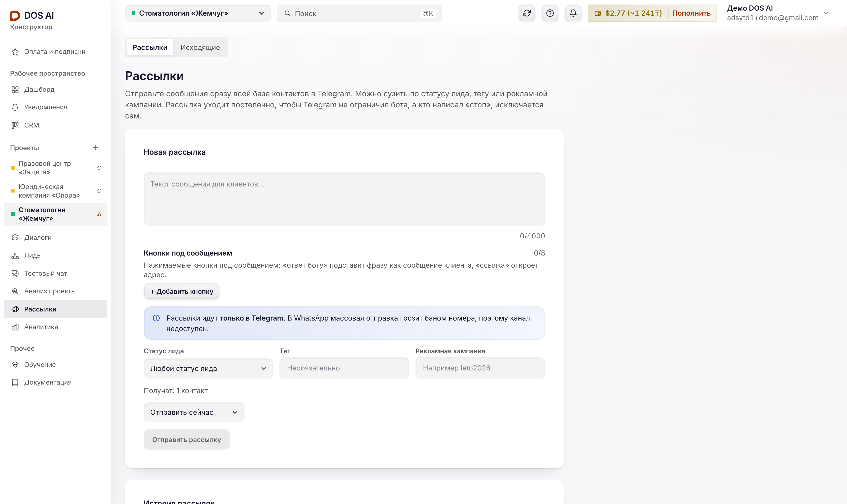
Task: Click the warning icon next to Стоматология «Жемчуг»
Action: click(x=99, y=214)
